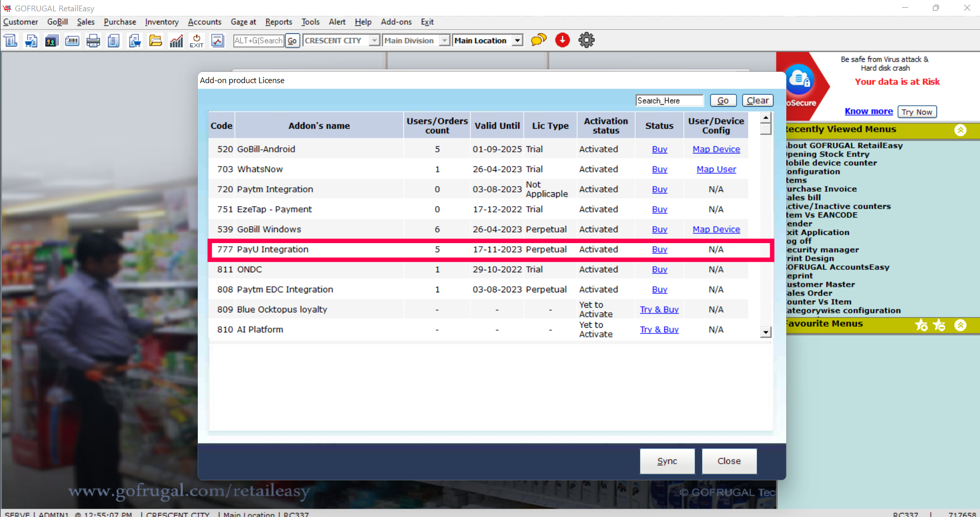Open the Add-ons menu
Screen dimensions: 980x517
(x=396, y=22)
